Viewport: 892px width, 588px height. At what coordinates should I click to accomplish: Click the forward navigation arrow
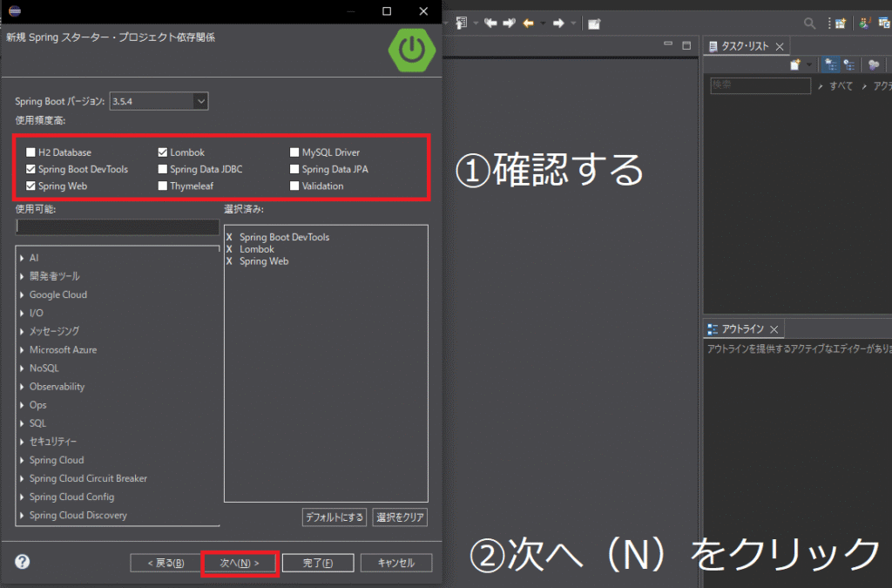click(x=558, y=24)
